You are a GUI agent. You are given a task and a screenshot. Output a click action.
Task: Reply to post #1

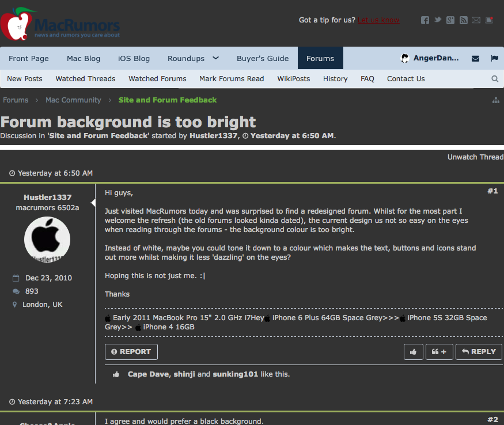(479, 352)
